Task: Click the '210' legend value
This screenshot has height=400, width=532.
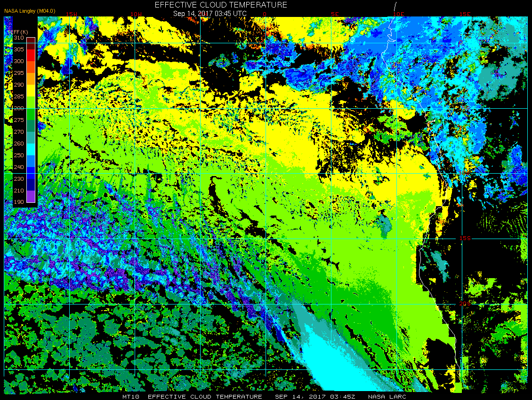Action: 19,191
